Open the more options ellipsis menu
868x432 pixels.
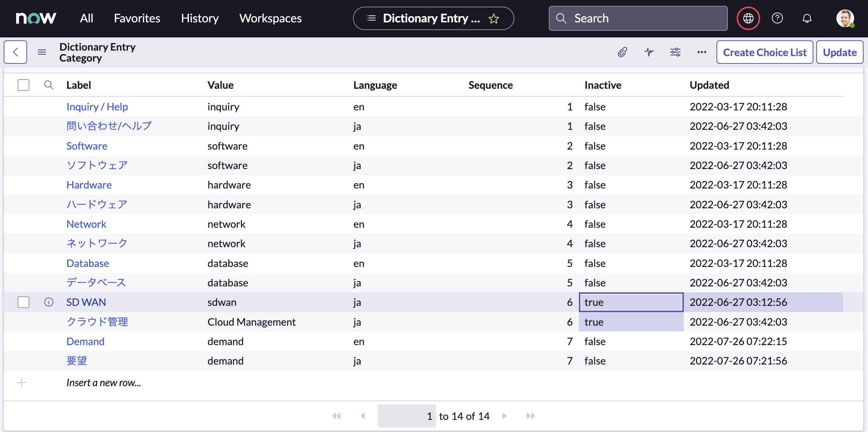[702, 52]
